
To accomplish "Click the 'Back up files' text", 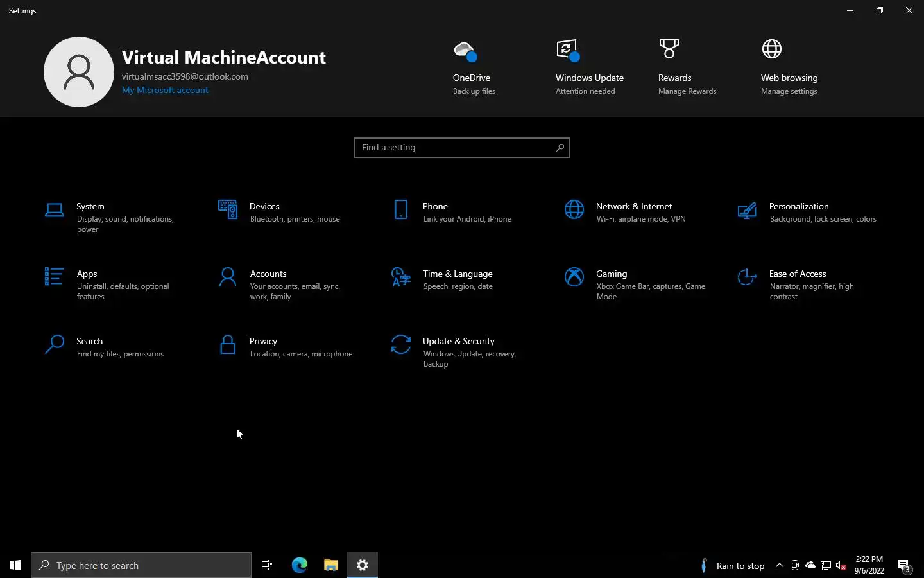I will pos(474,91).
